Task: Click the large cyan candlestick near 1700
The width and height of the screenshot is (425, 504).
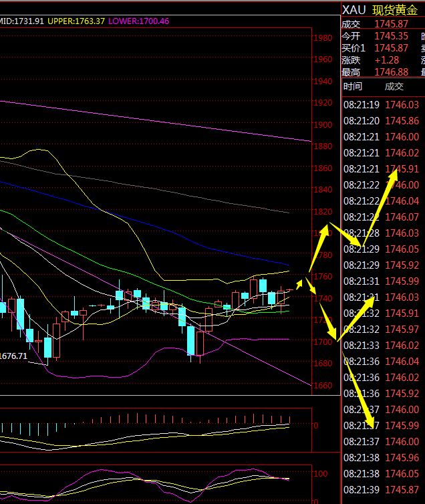Action: [x=190, y=340]
